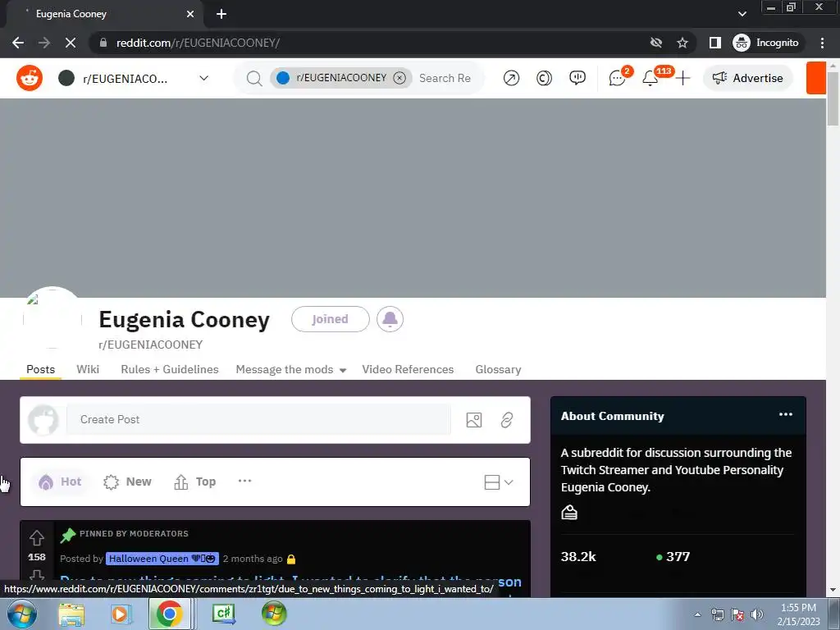Open the notifications bell with 113 badge
Viewport: 840px width, 630px height.
(651, 78)
